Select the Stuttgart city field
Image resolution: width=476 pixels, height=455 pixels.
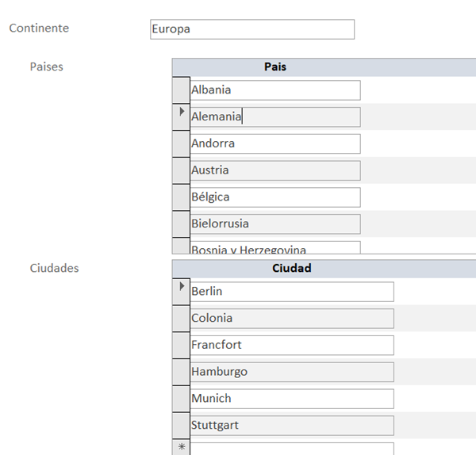(291, 426)
